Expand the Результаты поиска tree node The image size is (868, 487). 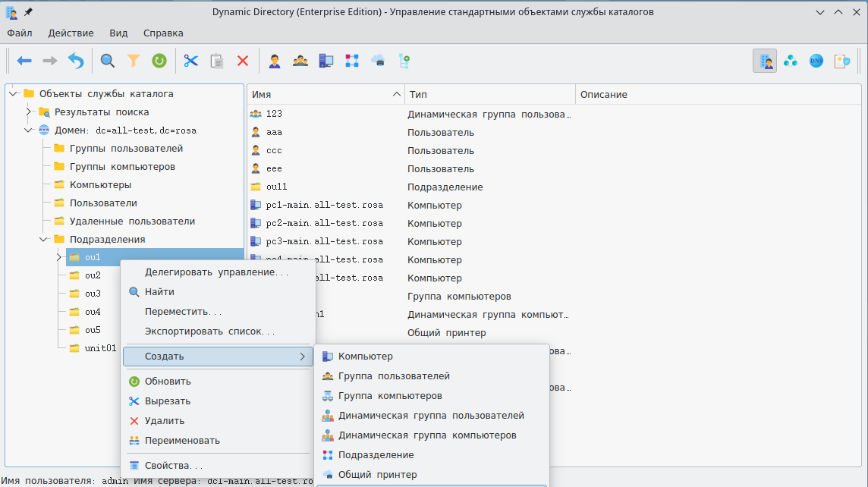click(28, 112)
